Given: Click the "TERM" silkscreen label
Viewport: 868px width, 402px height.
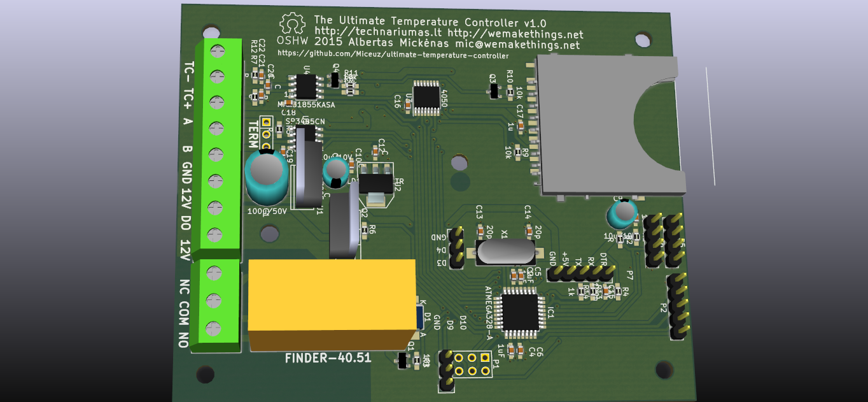Looking at the screenshot, I should [253, 134].
